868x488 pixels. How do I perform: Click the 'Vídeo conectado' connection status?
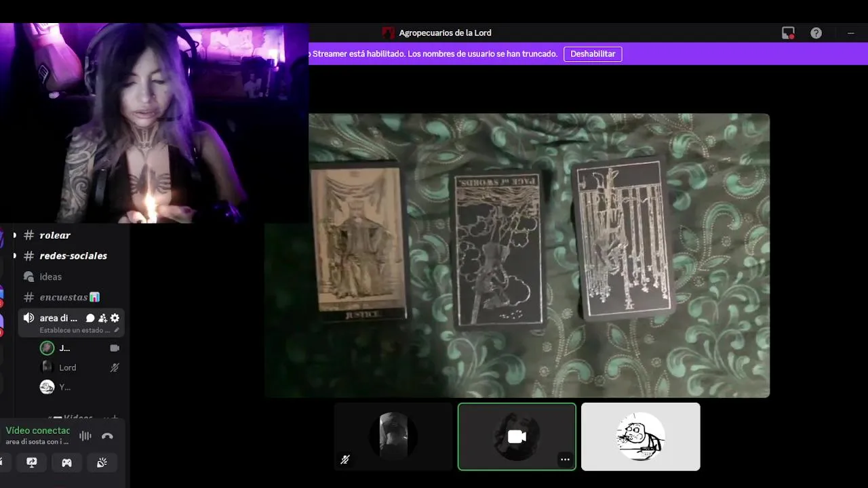[x=38, y=430]
